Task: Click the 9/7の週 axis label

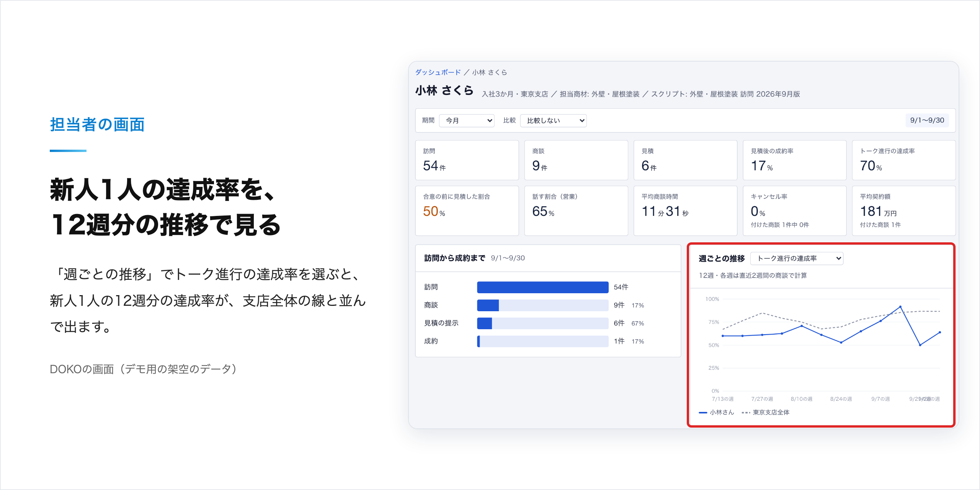Action: pos(880,399)
